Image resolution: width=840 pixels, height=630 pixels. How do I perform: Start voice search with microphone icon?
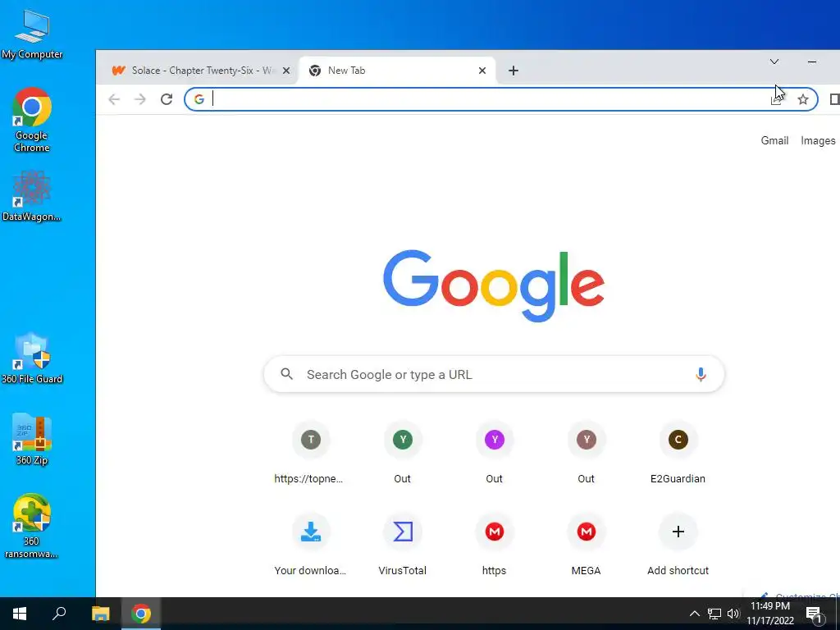tap(701, 374)
